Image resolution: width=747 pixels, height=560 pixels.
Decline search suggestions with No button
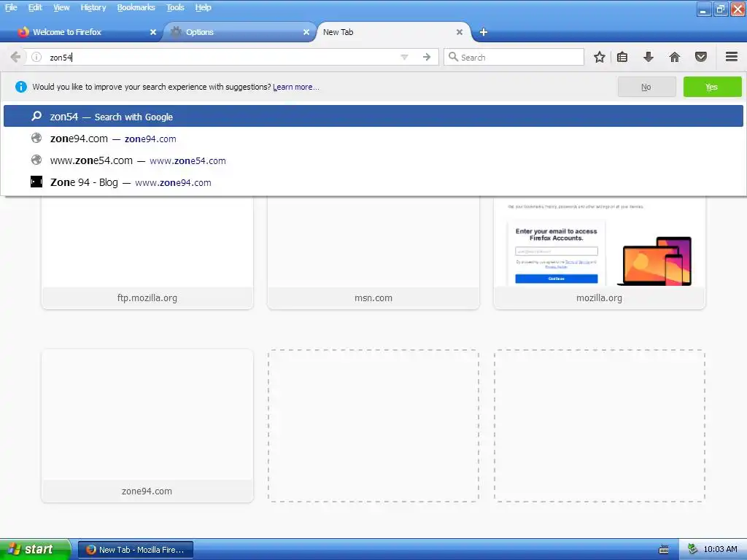coord(646,87)
